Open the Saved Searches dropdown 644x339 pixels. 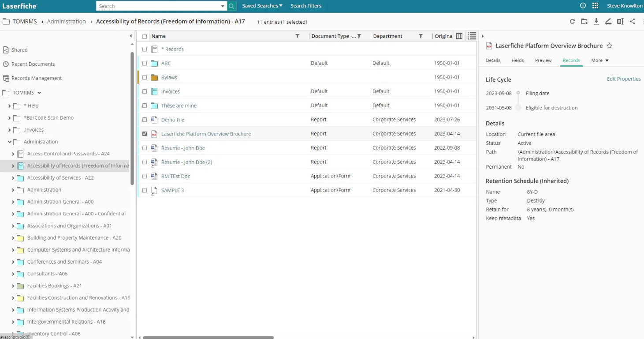tap(262, 6)
